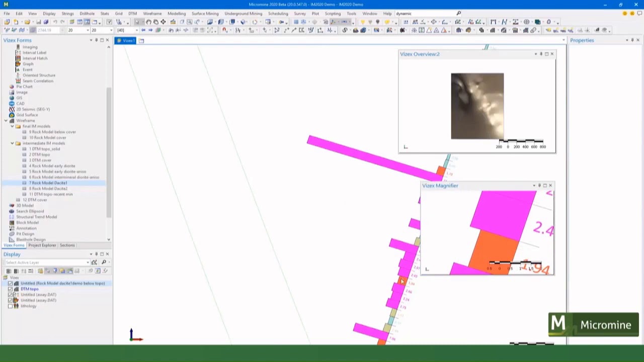Click the Search Ellipsoid form icon

[12, 211]
